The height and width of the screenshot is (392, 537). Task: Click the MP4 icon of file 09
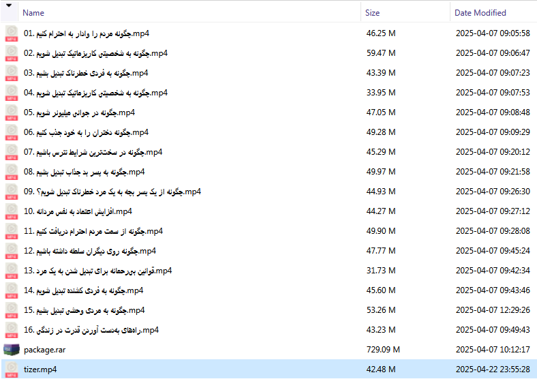[12, 192]
